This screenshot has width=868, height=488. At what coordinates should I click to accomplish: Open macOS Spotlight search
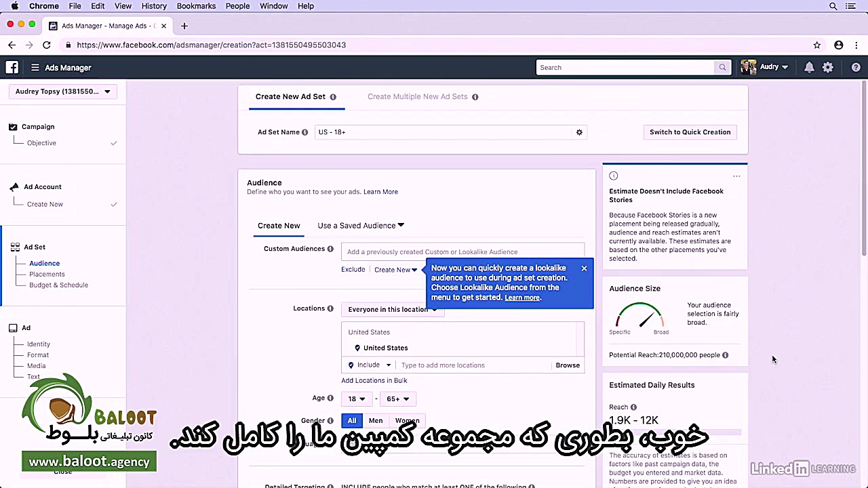pyautogui.click(x=833, y=6)
